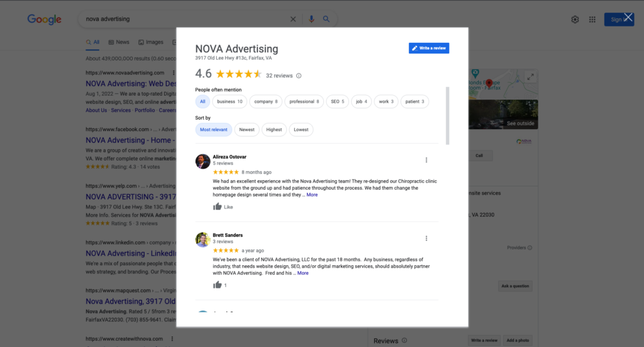
Task: Click thumbs up on Brett Sanders' review
Action: coord(217,285)
